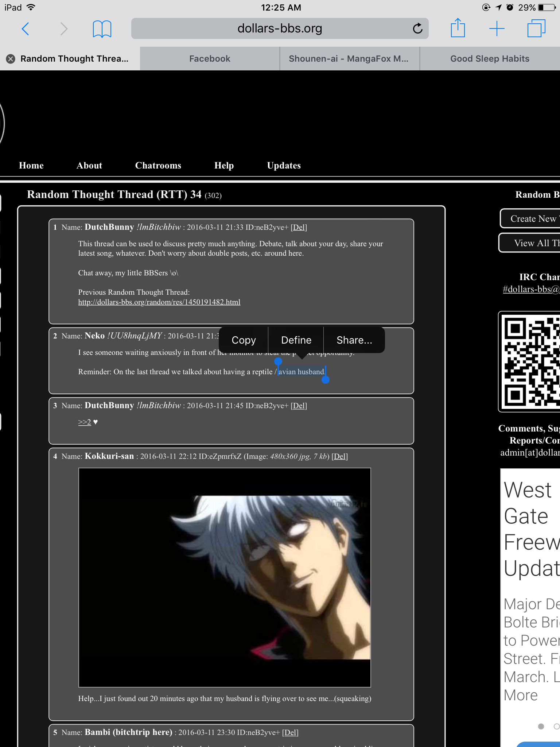The width and height of the screenshot is (560, 747).
Task: Delete post 3 via its [Del] link
Action: click(x=299, y=406)
